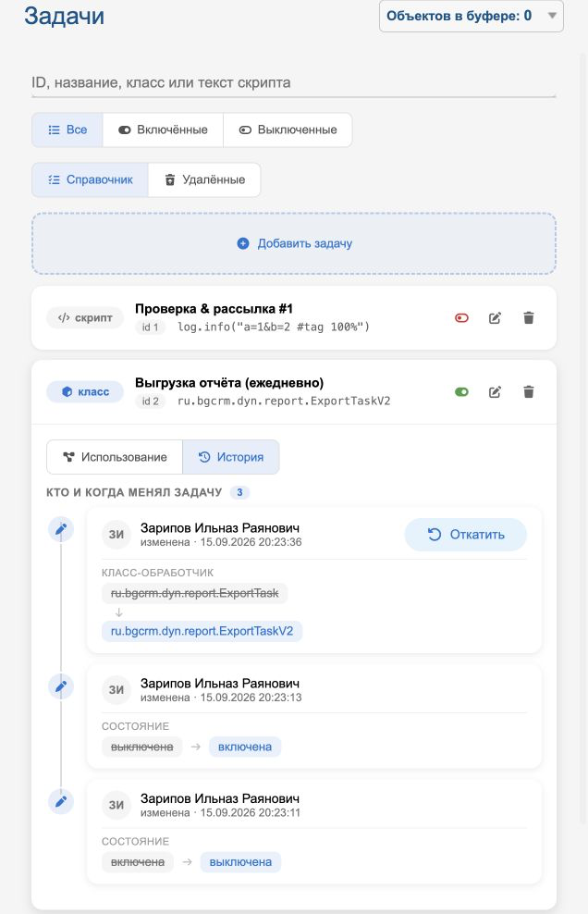Click timestamp 15.09.2026 20:23:36
588x914 pixels.
251,542
